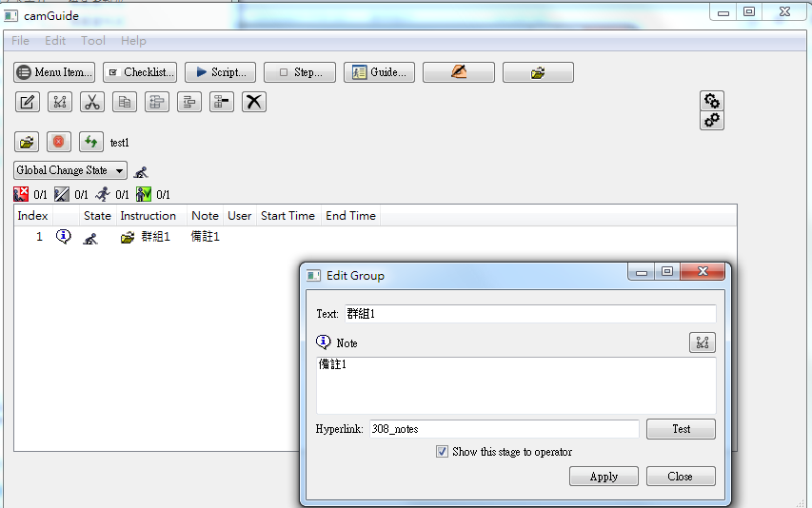Select the 備註1 note cell in table
The width and height of the screenshot is (812, 508).
tap(205, 237)
